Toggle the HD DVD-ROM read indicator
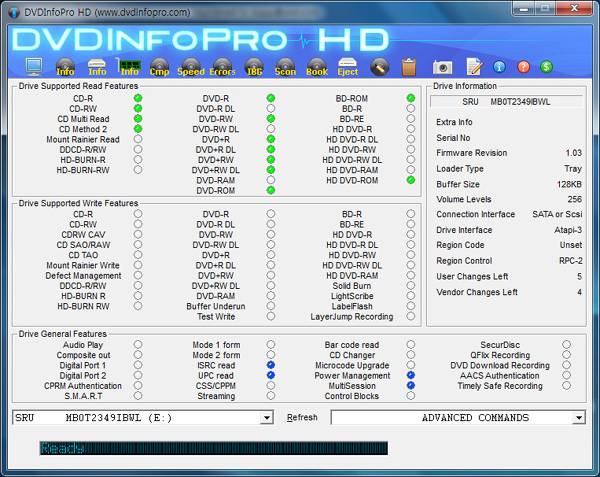The width and height of the screenshot is (600, 477). tap(411, 180)
